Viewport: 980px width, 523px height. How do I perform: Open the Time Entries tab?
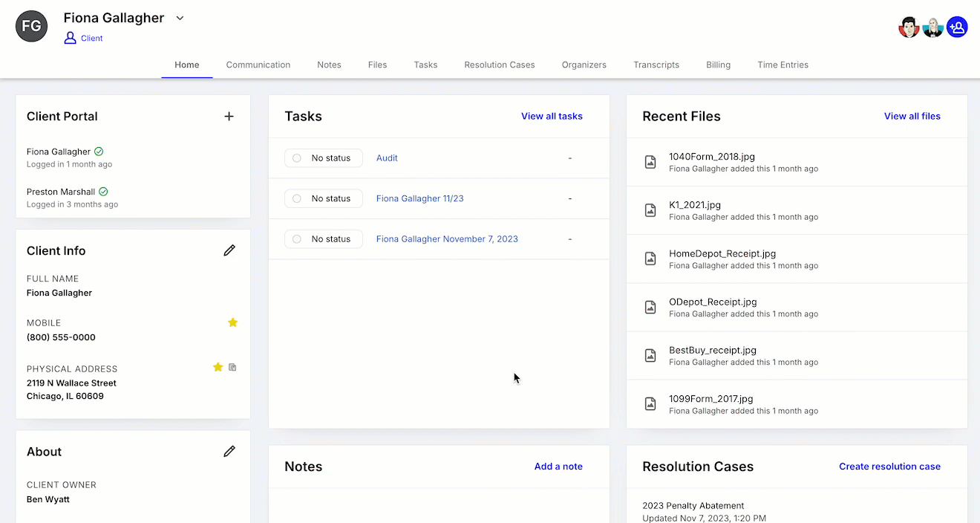pyautogui.click(x=783, y=65)
